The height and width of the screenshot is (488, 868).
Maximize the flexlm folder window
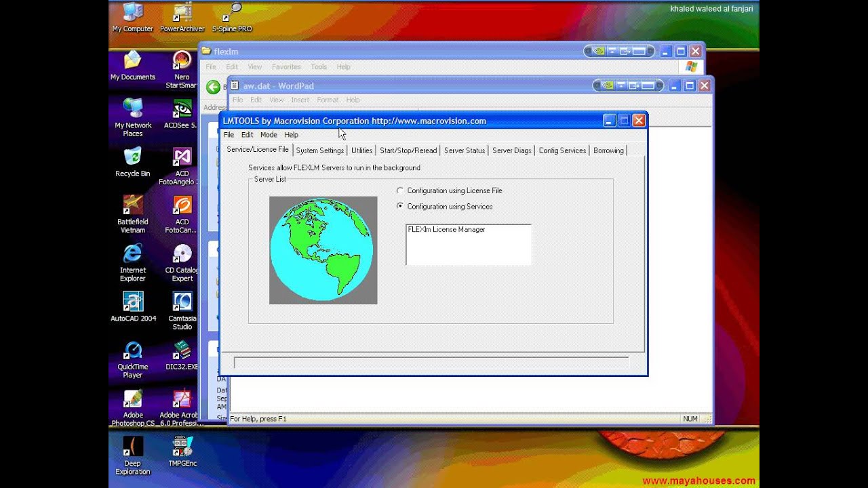click(681, 52)
